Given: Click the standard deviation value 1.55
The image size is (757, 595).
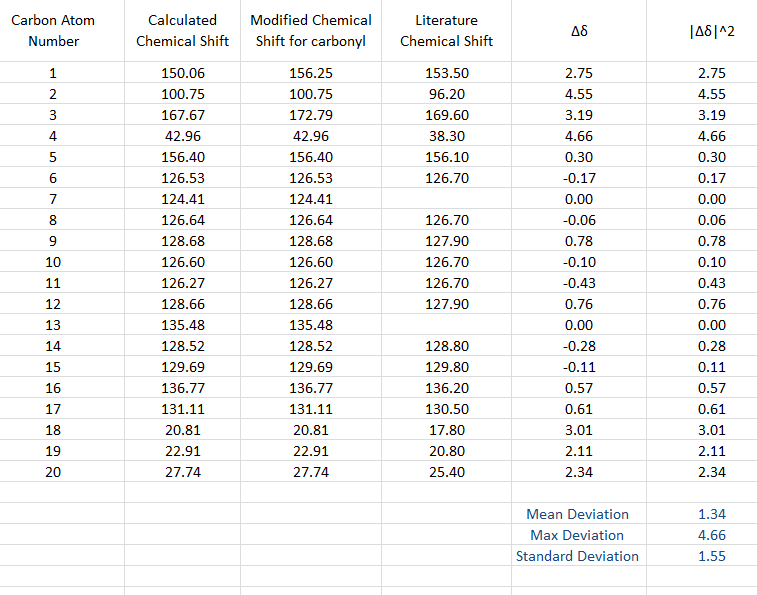Looking at the screenshot, I should [x=711, y=556].
